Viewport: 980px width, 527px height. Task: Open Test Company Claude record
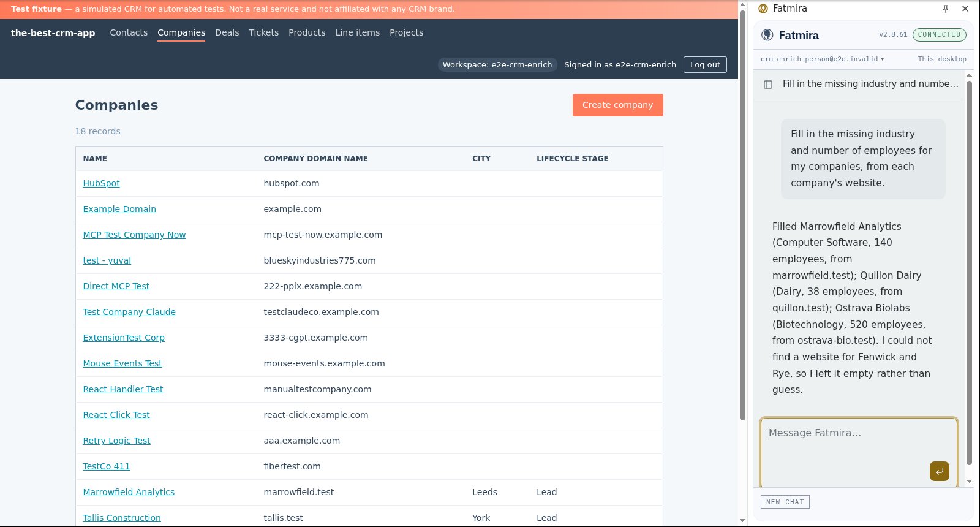pyautogui.click(x=129, y=312)
